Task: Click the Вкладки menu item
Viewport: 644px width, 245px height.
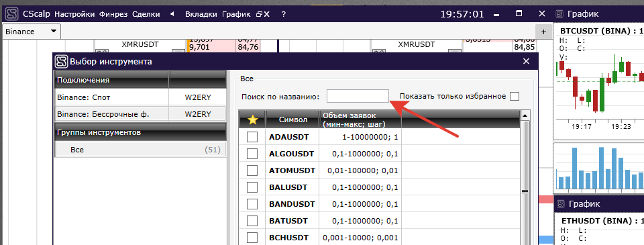Action: pos(201,14)
